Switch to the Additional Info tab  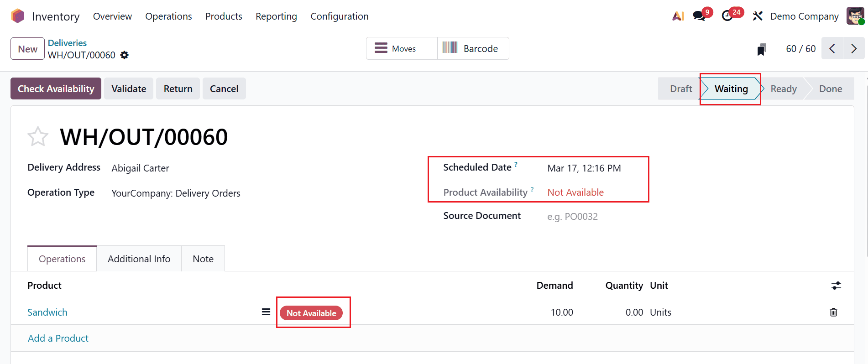coord(139,259)
